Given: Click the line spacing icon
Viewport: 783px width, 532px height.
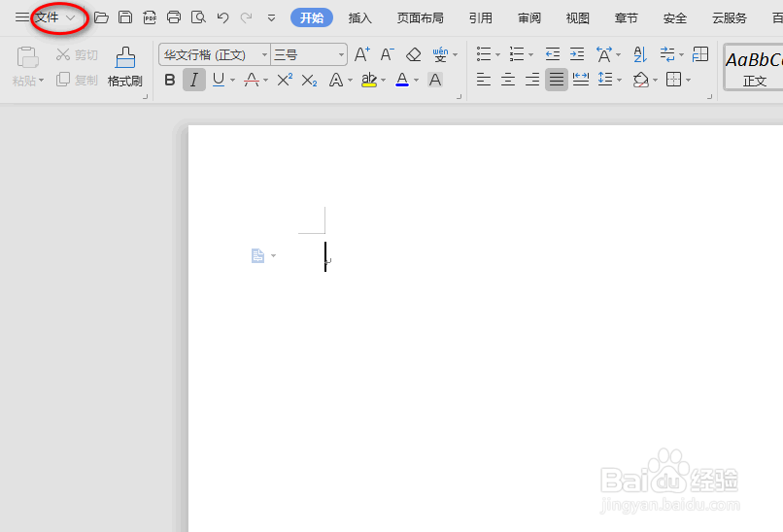Looking at the screenshot, I should pos(605,80).
